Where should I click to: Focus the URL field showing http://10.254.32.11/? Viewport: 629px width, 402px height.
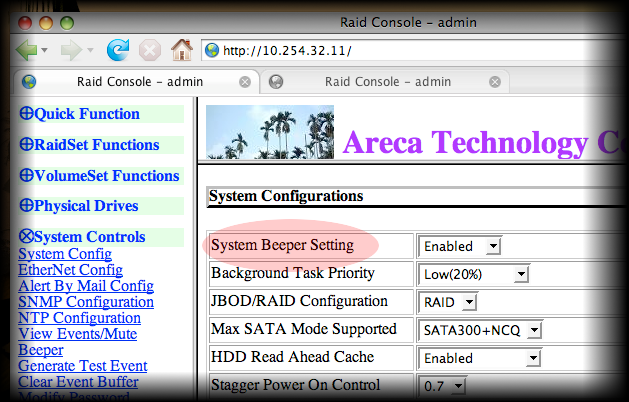417,51
